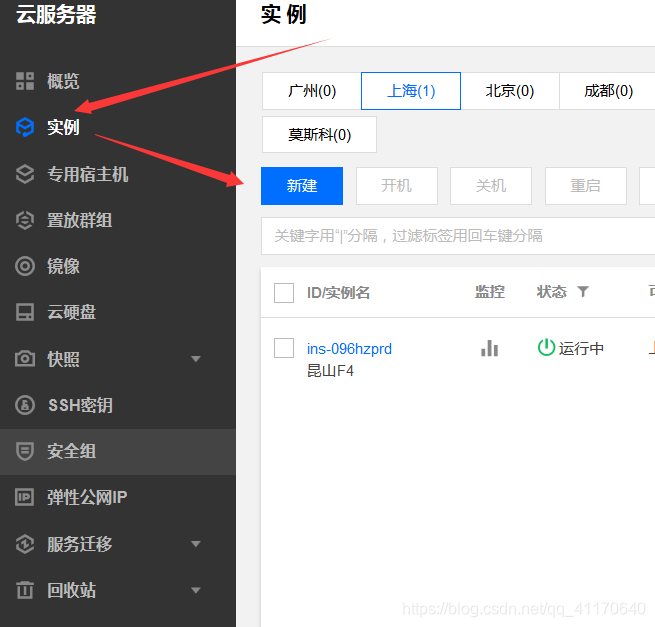Screen dimensions: 655x627
Task: Click the 关机 shutdown button
Action: point(491,186)
